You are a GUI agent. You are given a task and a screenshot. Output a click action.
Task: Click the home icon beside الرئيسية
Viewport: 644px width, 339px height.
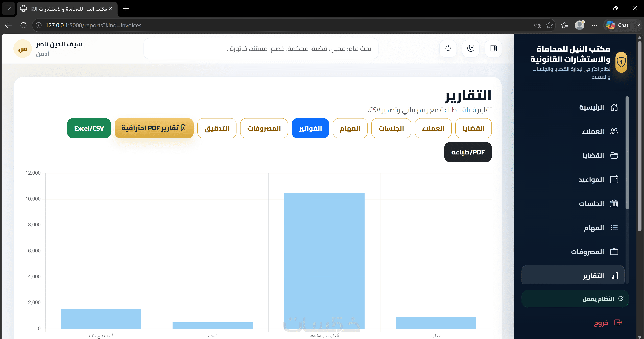pos(614,107)
